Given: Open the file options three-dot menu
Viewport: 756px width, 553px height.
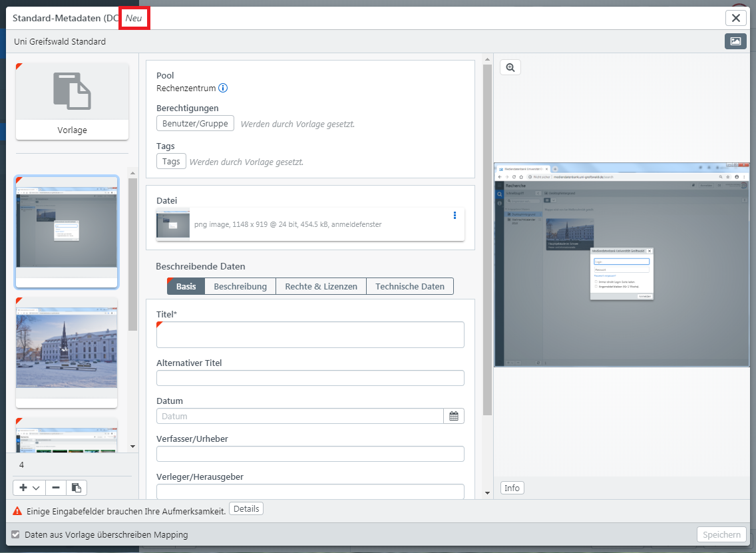Looking at the screenshot, I should pos(455,215).
